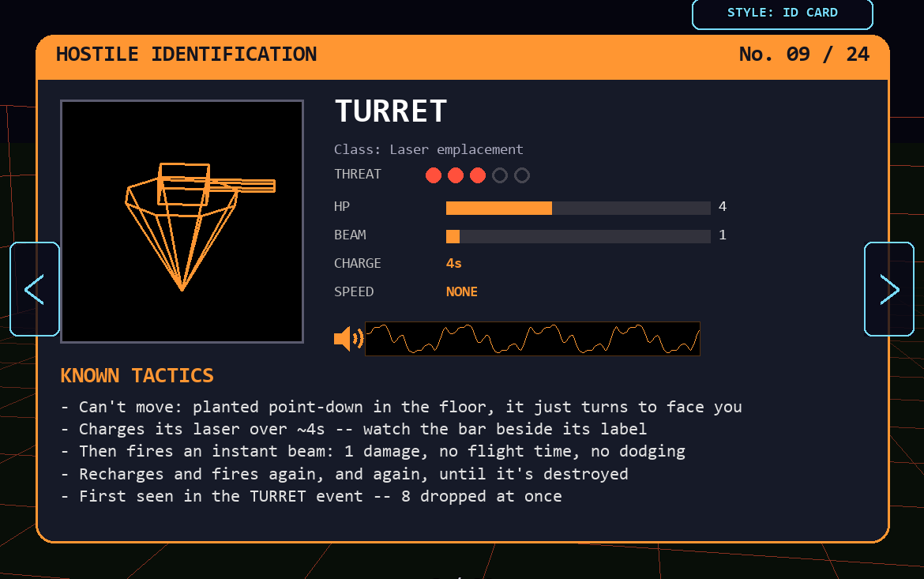924x579 pixels.
Task: Click the orange HP bar
Action: coord(578,208)
